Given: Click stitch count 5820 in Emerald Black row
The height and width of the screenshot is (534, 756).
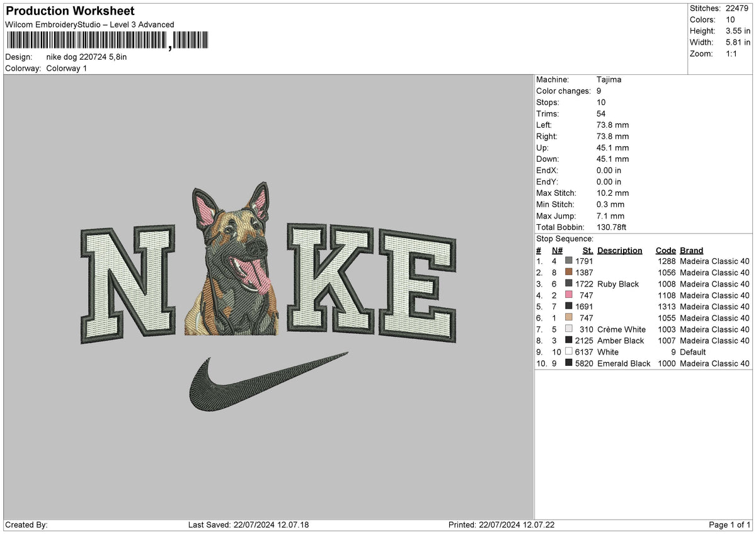Looking at the screenshot, I should 584,363.
